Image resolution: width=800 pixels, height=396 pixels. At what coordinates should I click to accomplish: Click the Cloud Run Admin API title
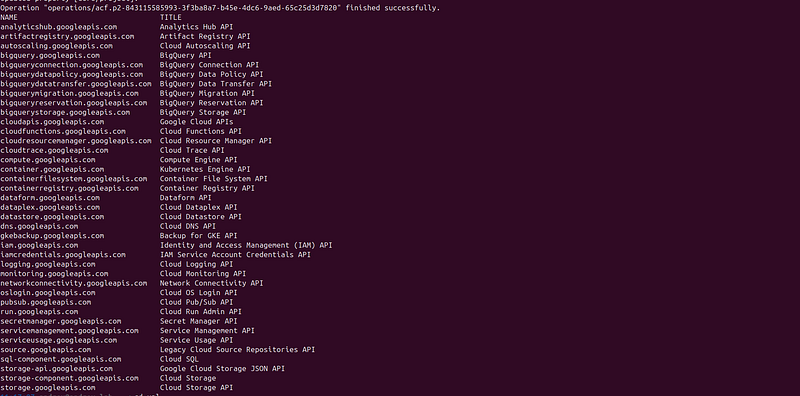point(201,312)
